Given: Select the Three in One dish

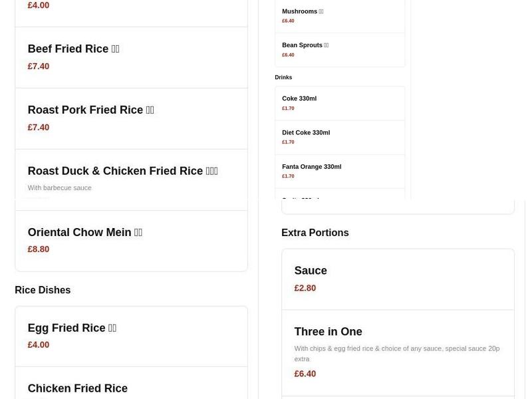Looking at the screenshot, I should (328, 331).
